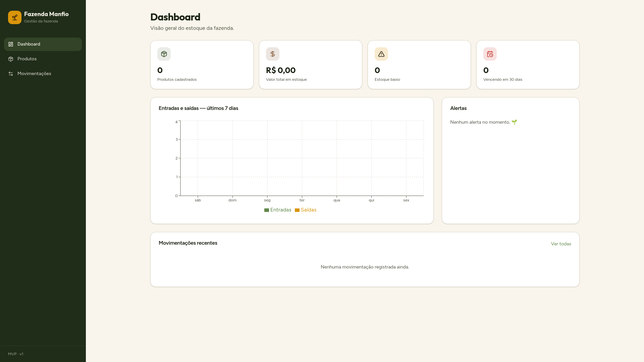Open the Produtos menu item
The width and height of the screenshot is (644, 362).
coord(43,59)
